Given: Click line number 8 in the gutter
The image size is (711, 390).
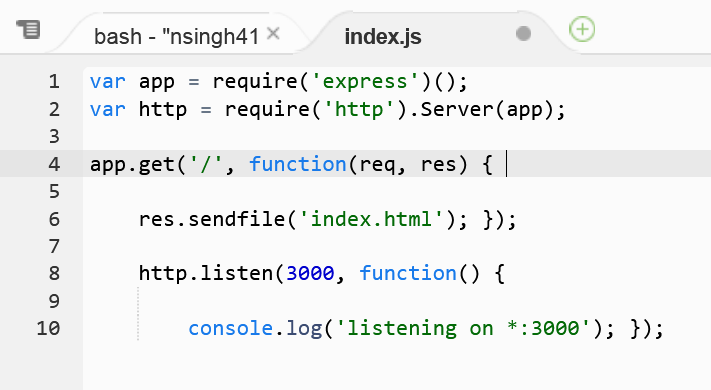Looking at the screenshot, I should click(54, 273).
